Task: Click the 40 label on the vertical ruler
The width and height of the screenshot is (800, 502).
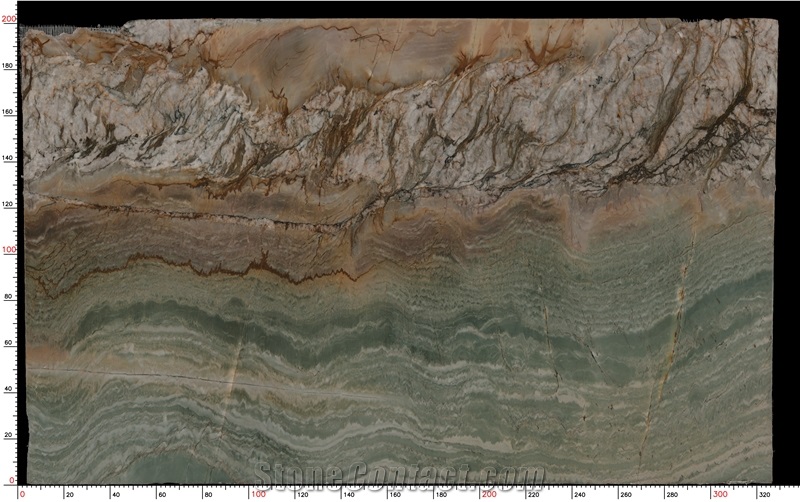Action: tap(9, 388)
